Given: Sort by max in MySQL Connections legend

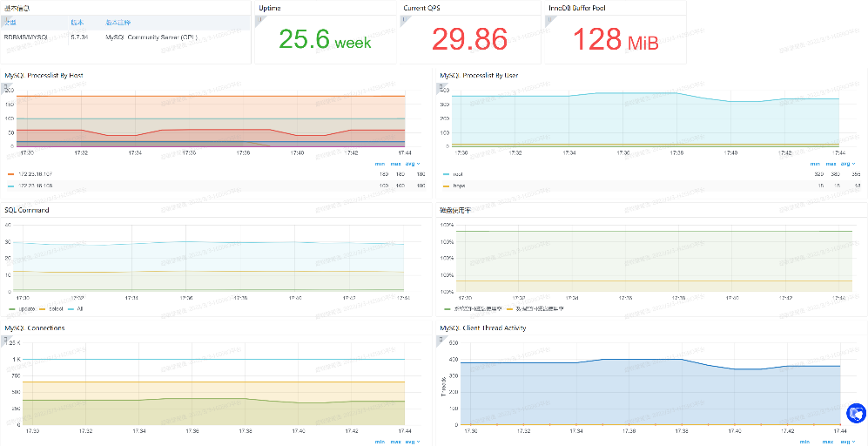Looking at the screenshot, I should 395,443.
